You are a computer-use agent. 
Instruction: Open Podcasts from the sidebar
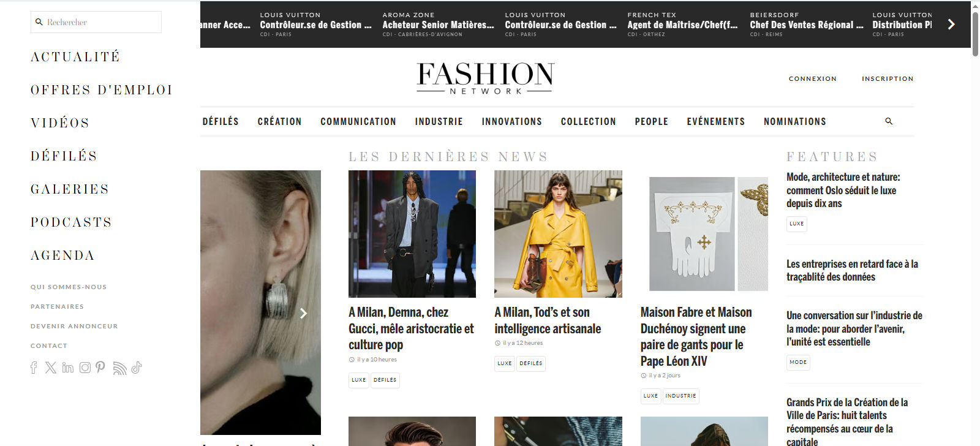click(71, 222)
